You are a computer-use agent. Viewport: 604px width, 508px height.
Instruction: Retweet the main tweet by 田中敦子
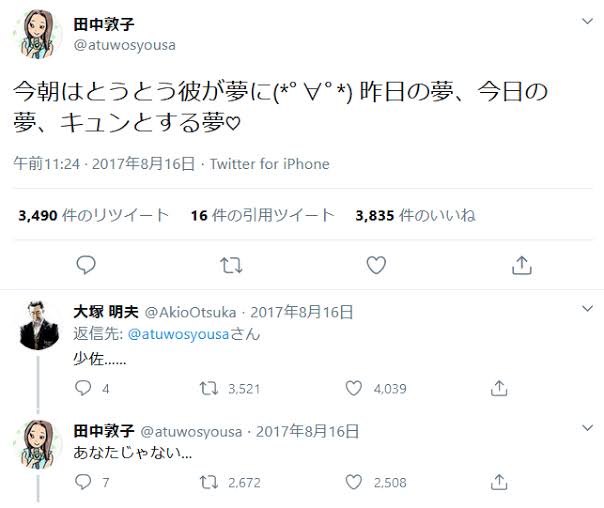click(231, 265)
